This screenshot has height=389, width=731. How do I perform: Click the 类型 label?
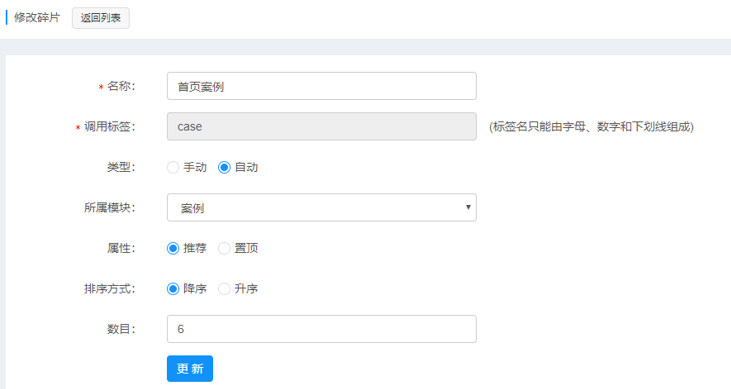121,167
